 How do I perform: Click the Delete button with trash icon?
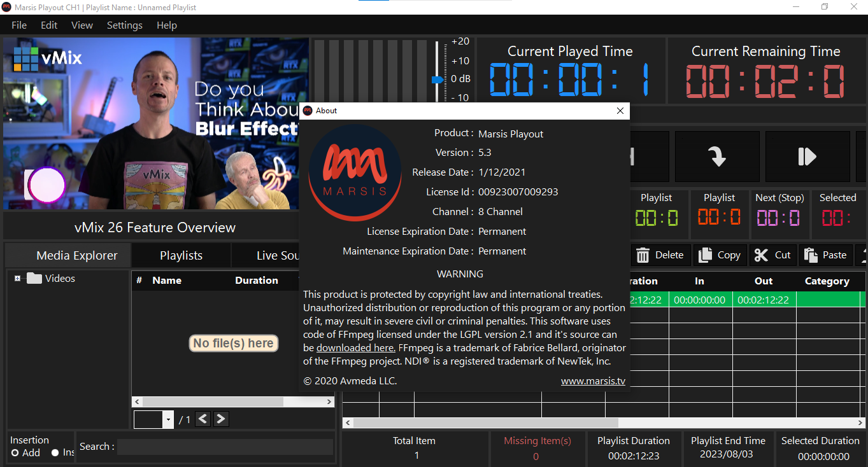click(660, 255)
